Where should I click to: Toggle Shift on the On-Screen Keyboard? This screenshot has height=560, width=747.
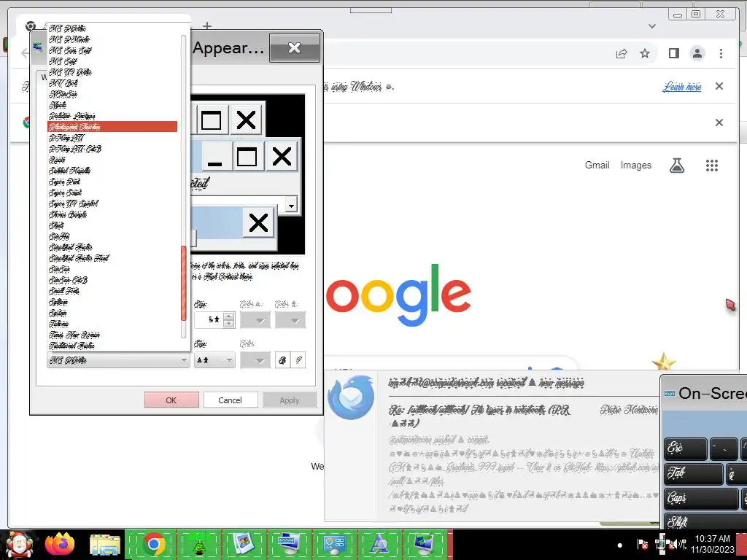pyautogui.click(x=705, y=521)
